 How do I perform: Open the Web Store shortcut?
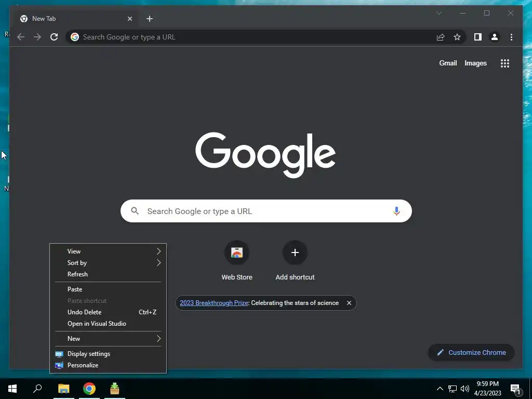click(x=237, y=261)
